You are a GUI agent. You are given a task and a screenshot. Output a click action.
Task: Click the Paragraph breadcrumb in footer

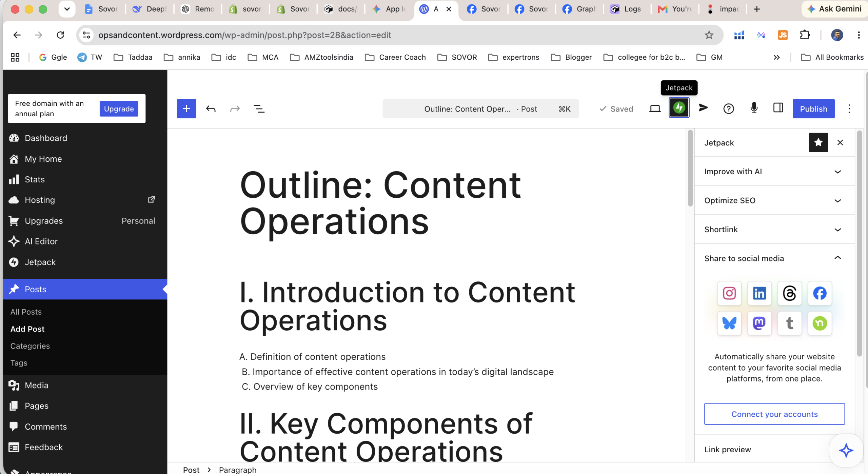point(238,470)
